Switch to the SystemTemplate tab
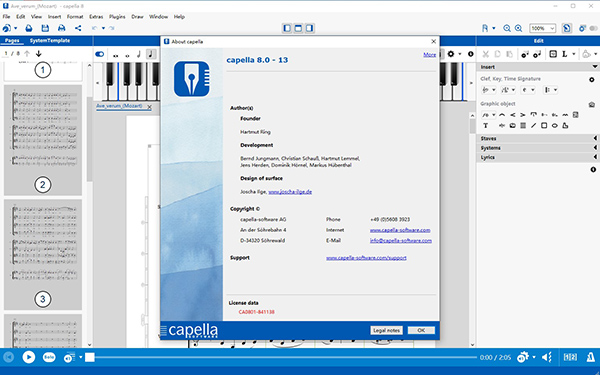Image resolution: width=600 pixels, height=375 pixels. tap(50, 41)
